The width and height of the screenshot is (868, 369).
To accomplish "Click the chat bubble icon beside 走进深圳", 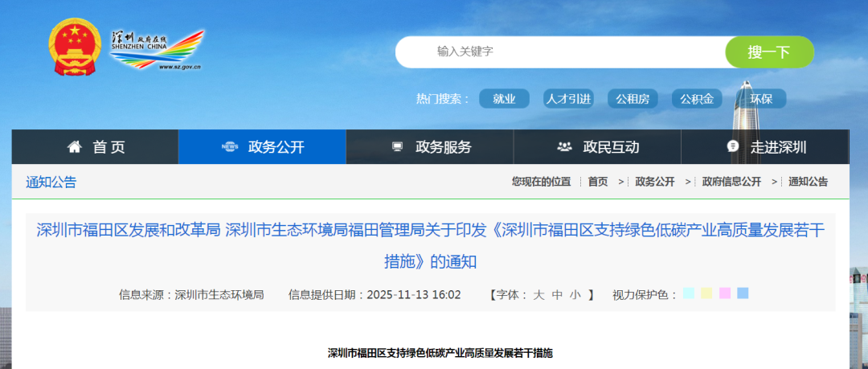I will 732,147.
